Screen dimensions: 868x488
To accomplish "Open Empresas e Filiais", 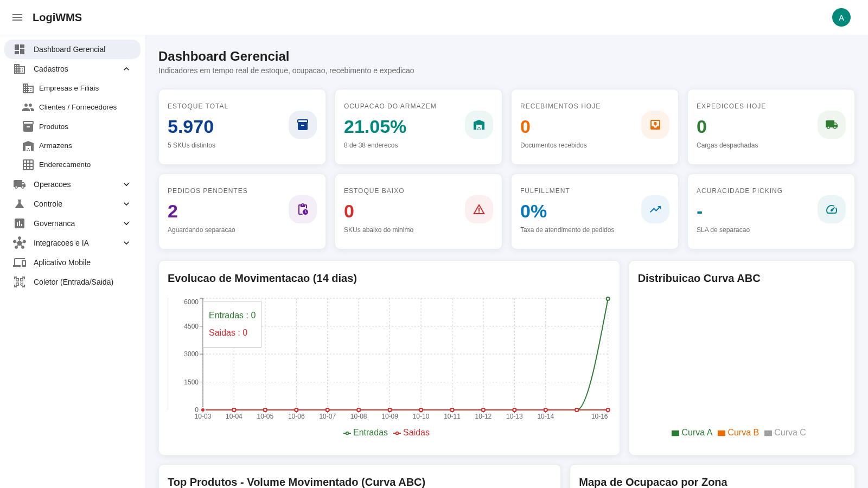I will tap(72, 88).
